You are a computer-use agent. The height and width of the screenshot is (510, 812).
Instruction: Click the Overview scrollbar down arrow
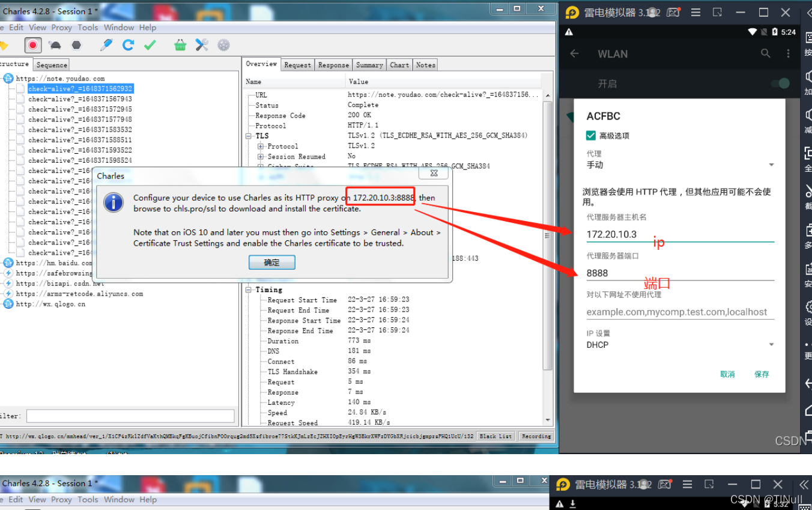547,420
